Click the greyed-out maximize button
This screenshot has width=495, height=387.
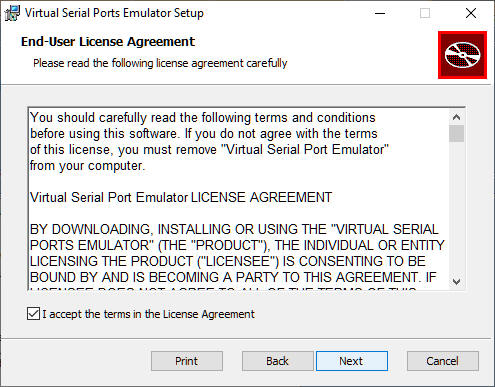pos(425,13)
